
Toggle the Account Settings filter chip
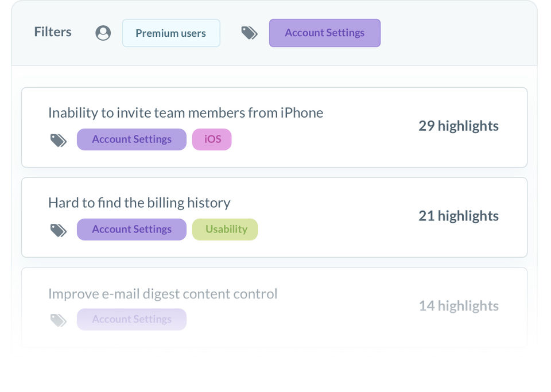[x=324, y=33]
